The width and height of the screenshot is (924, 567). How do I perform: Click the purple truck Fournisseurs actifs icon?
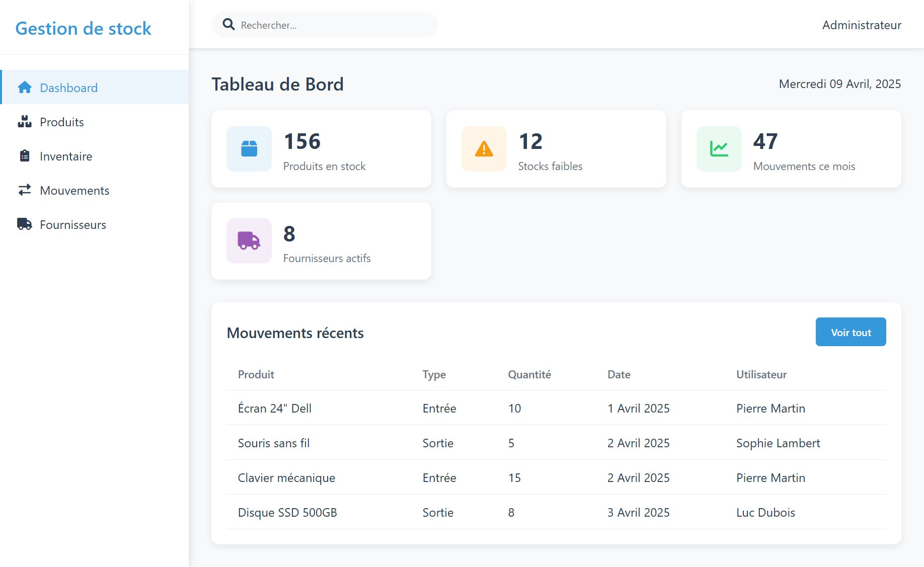click(249, 241)
